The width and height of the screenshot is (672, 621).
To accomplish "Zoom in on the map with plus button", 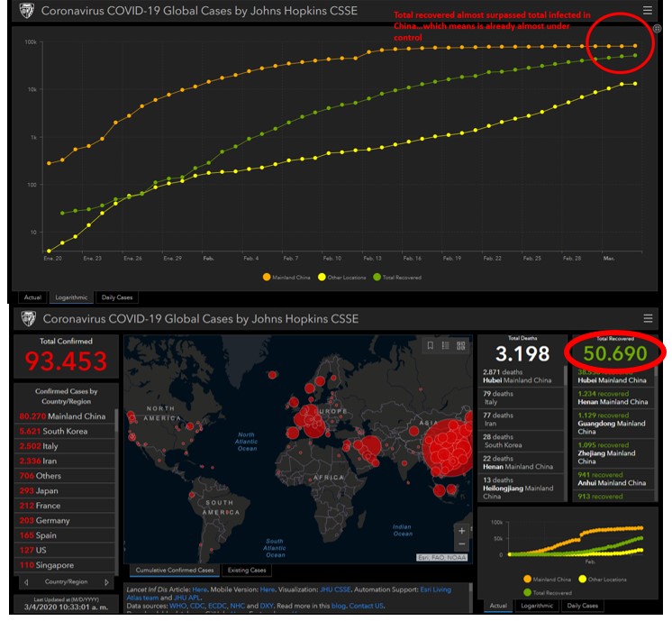I will pyautogui.click(x=461, y=531).
